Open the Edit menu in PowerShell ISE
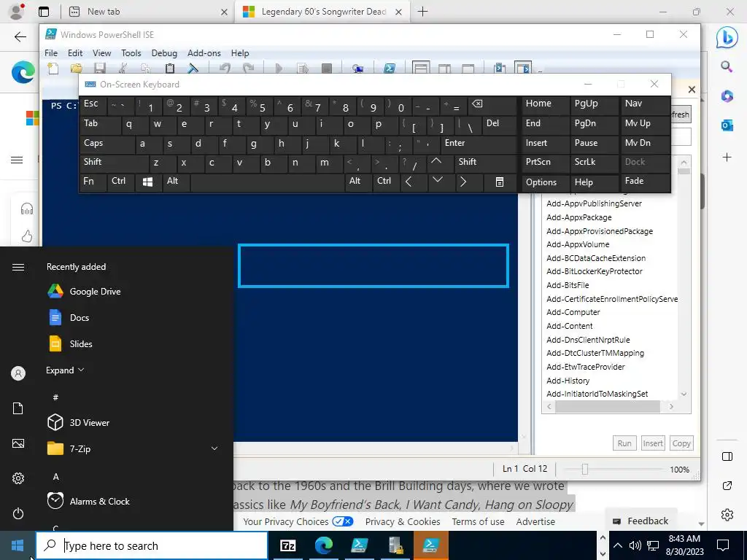 coord(75,52)
